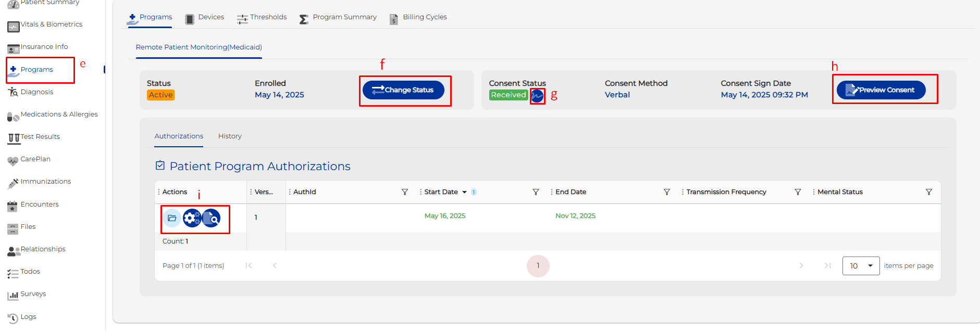This screenshot has width=980, height=333.
Task: Click the Encounters calendar icon
Action: [x=13, y=207]
